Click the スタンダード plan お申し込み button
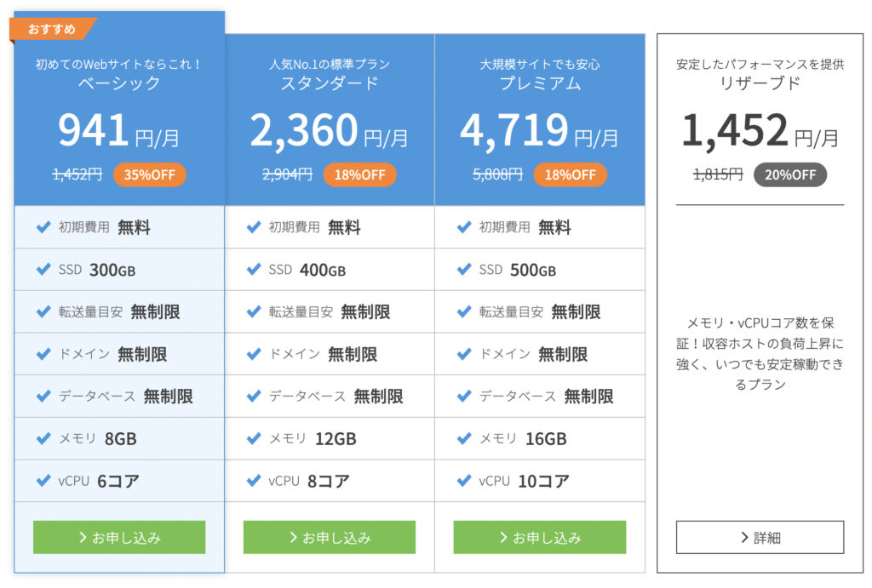 [330, 537]
